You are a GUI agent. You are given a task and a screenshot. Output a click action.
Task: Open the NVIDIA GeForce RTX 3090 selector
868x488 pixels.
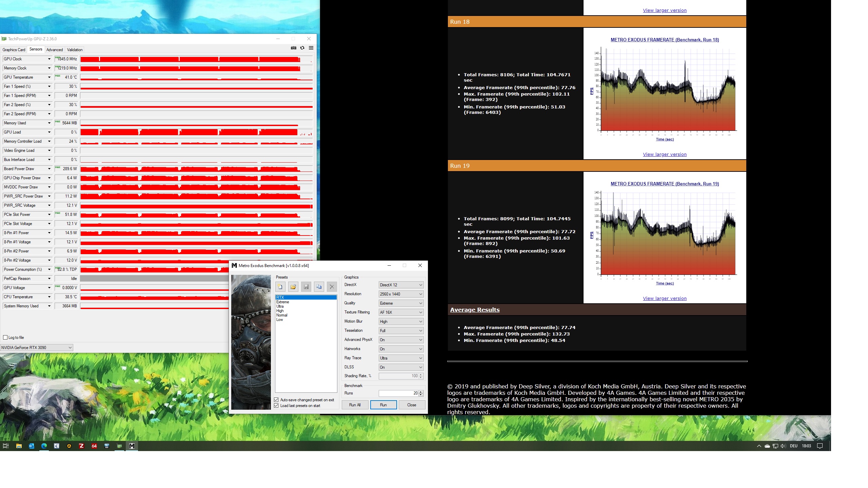pyautogui.click(x=37, y=348)
